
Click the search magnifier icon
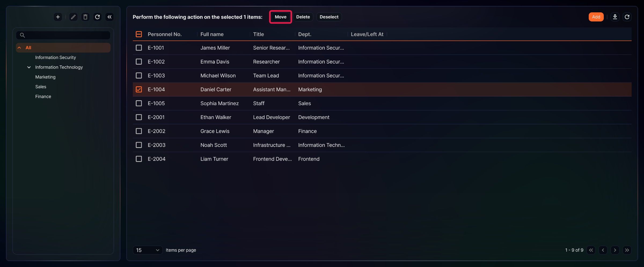point(22,35)
